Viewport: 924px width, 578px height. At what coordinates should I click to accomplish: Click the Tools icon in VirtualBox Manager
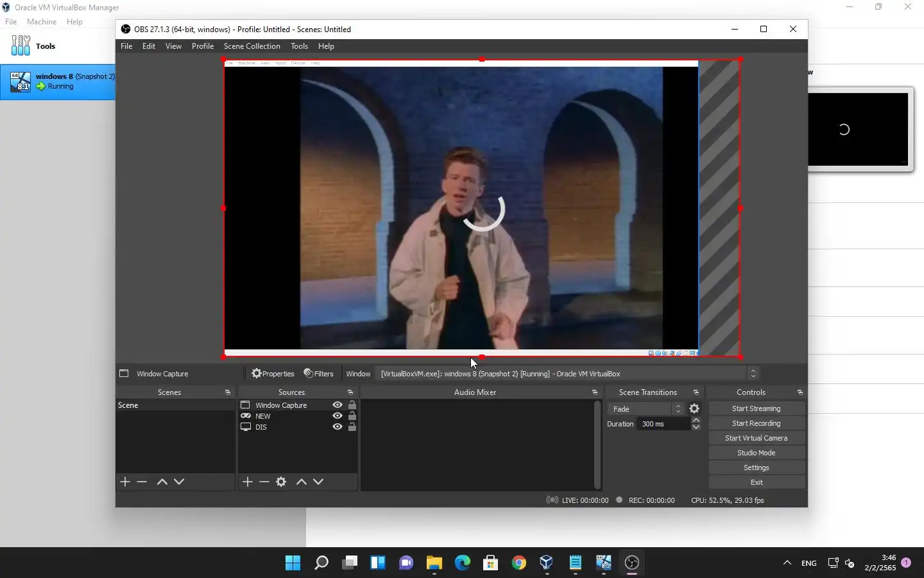21,46
